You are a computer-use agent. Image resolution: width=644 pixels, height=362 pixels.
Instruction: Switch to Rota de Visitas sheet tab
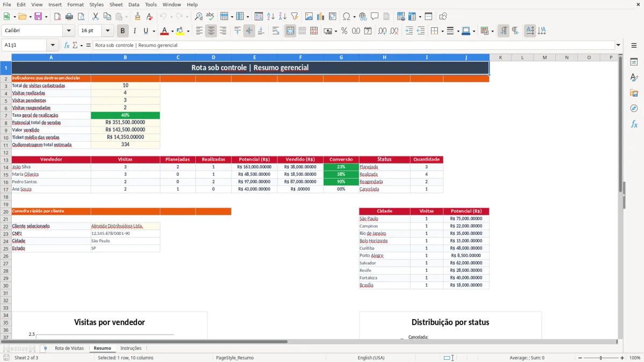(x=69, y=349)
